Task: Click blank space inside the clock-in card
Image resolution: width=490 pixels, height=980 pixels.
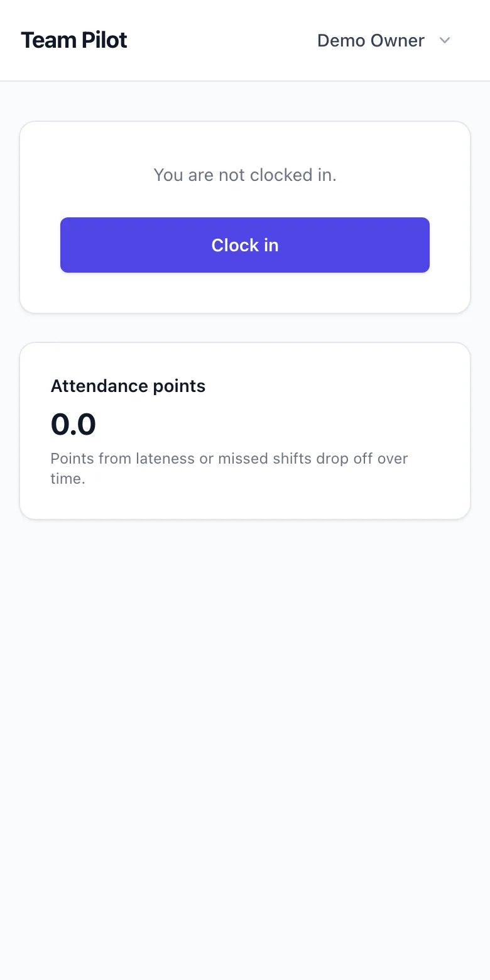Action: coord(245,293)
